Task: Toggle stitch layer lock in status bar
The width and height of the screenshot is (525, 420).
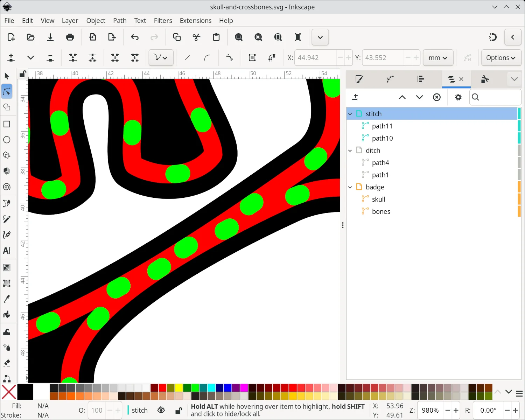Action: tap(178, 410)
